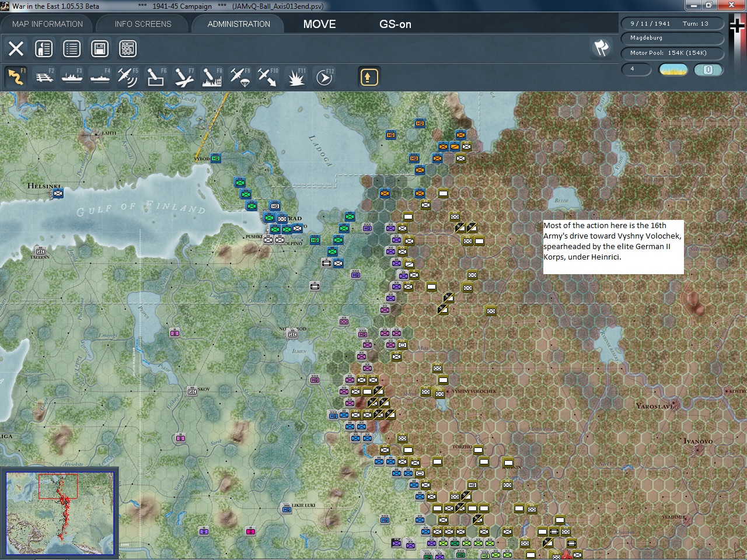The image size is (747, 560).
Task: Select the HQ unit at Vyborg
Action: tap(216, 158)
